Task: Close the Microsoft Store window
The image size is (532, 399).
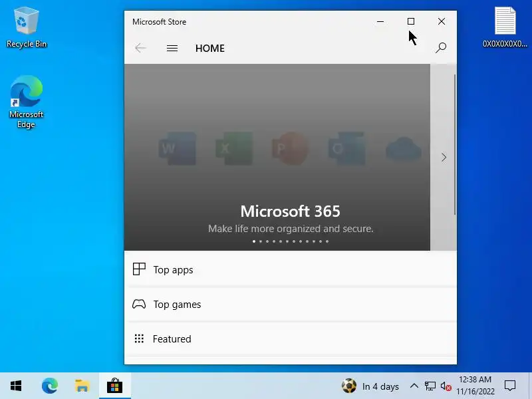Action: coord(442,21)
